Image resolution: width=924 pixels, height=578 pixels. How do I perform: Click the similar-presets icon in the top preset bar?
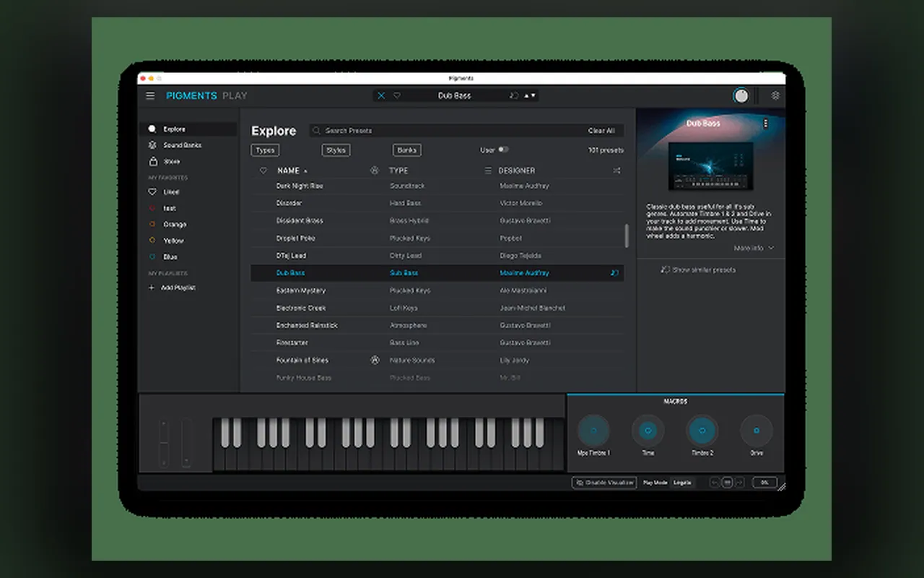[x=514, y=95]
